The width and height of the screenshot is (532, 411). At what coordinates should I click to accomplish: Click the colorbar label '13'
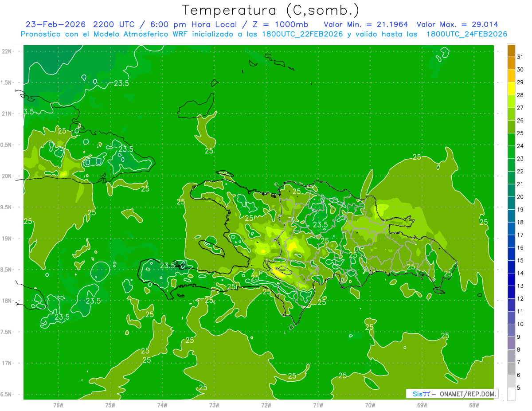[520, 286]
